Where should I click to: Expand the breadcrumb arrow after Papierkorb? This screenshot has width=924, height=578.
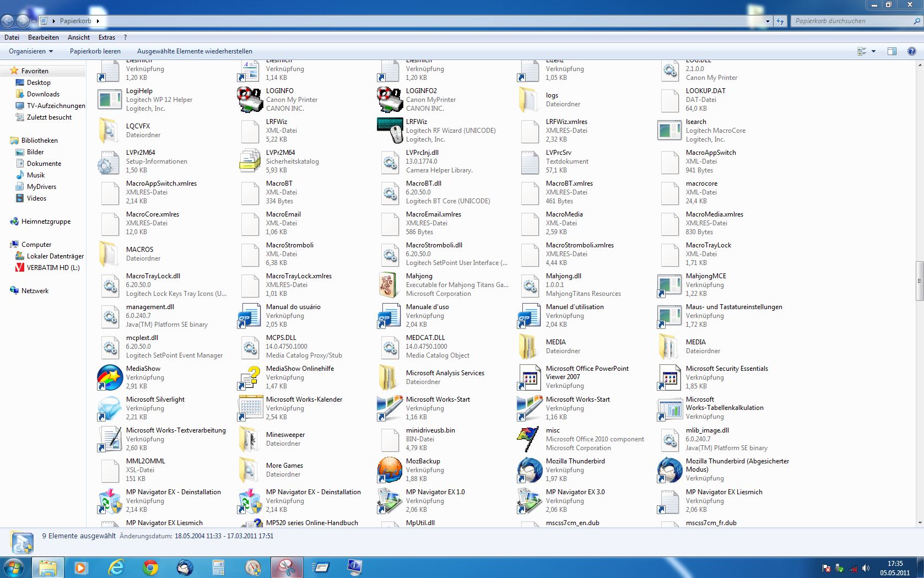pos(98,21)
